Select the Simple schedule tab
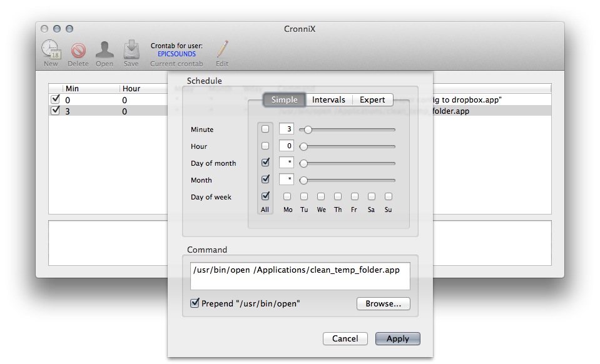The width and height of the screenshot is (600, 364). point(283,99)
